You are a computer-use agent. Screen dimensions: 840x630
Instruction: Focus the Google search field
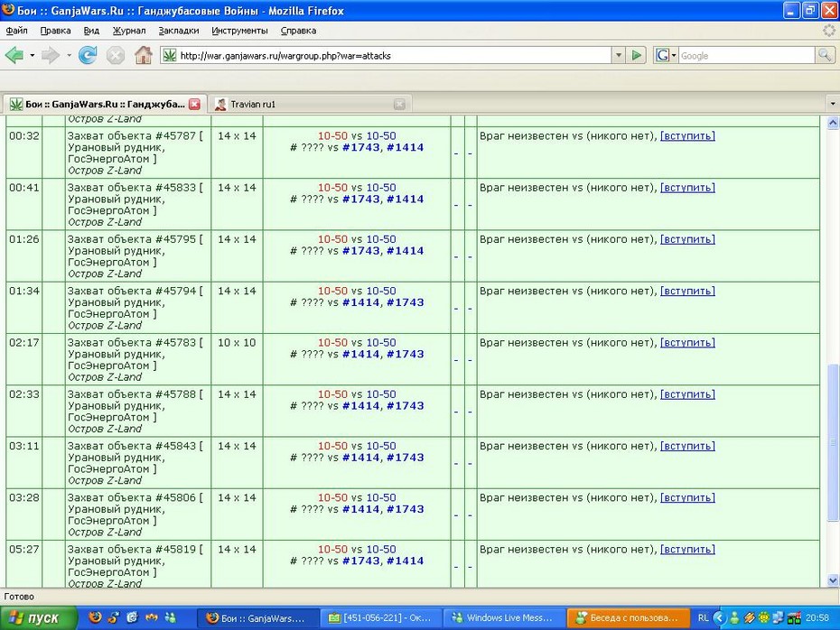(x=747, y=55)
